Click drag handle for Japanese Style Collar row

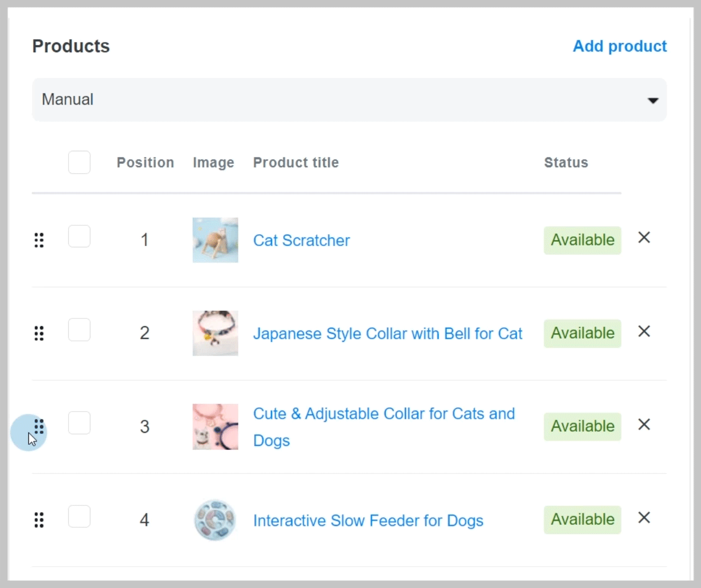coord(39,333)
